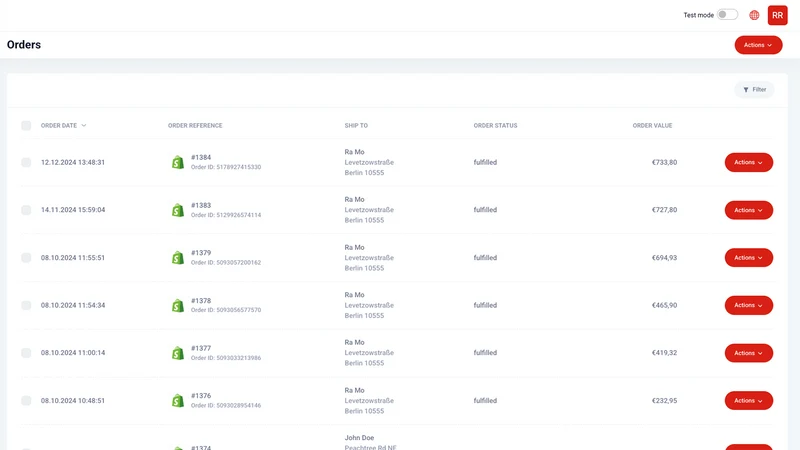Click order value €232,95
Image resolution: width=800 pixels, height=450 pixels.
pos(664,401)
